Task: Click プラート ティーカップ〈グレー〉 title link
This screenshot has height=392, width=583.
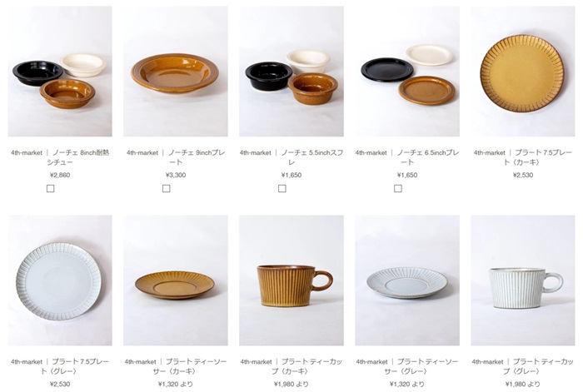Action: click(523, 366)
